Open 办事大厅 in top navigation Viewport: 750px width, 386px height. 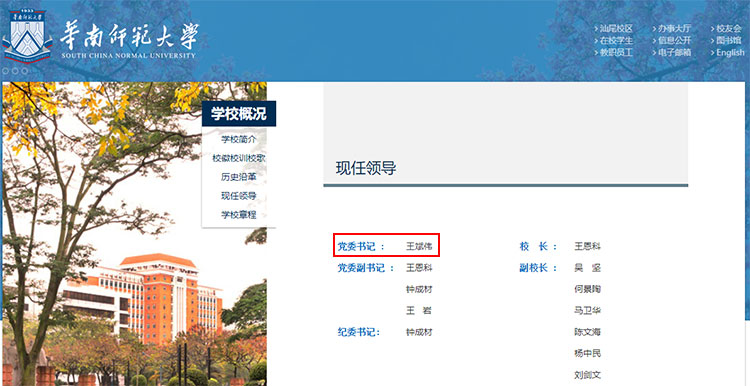click(672, 29)
